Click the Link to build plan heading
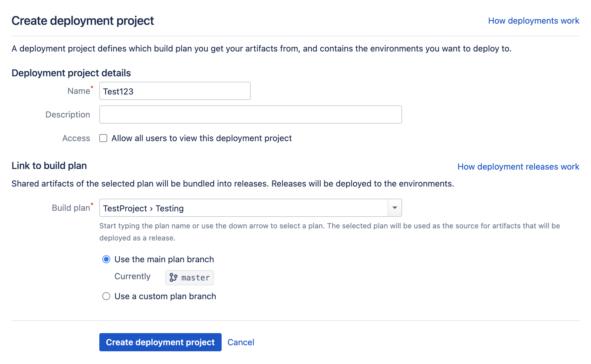The width and height of the screenshot is (591, 364). click(x=49, y=166)
